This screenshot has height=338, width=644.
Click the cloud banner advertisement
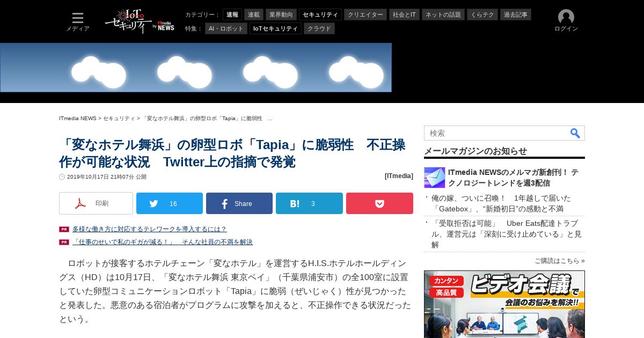click(x=196, y=68)
